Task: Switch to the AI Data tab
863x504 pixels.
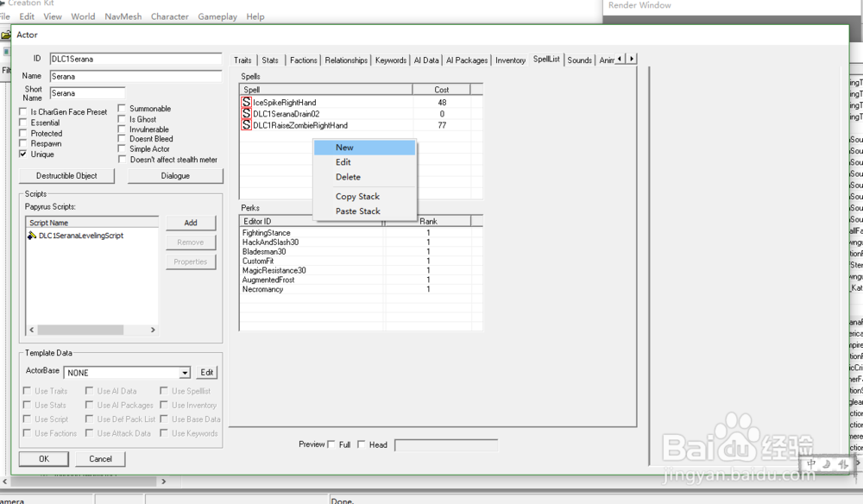Action: (x=426, y=60)
